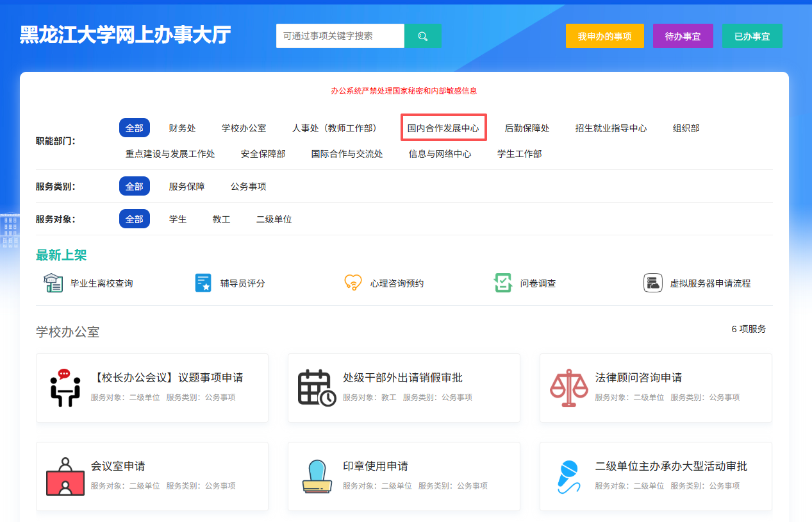Viewport: 812px width, 522px height.
Task: Select 服务保障 service category filter
Action: point(186,187)
